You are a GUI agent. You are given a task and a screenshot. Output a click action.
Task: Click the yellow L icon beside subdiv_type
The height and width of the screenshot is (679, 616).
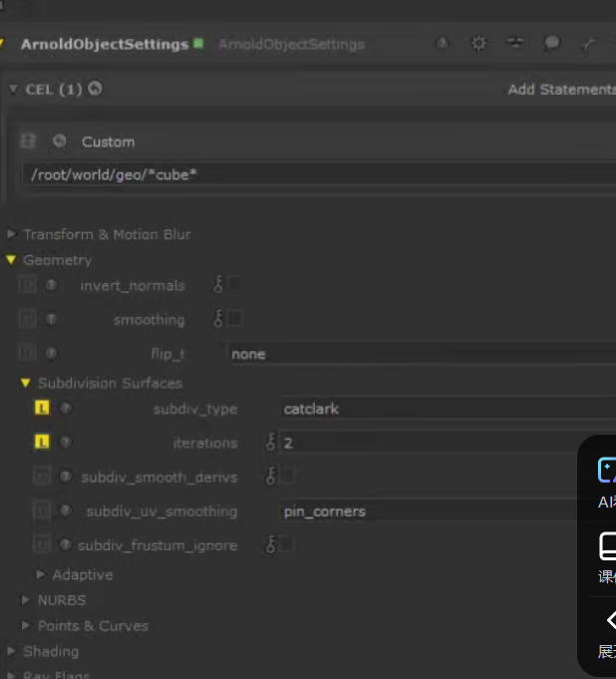tap(42, 408)
